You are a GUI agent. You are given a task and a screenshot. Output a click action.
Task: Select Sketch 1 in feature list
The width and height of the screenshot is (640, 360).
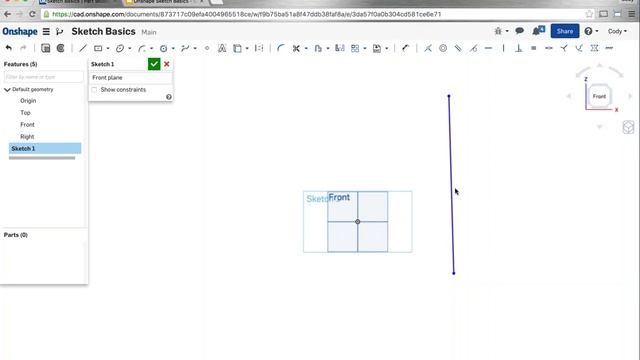(45, 149)
